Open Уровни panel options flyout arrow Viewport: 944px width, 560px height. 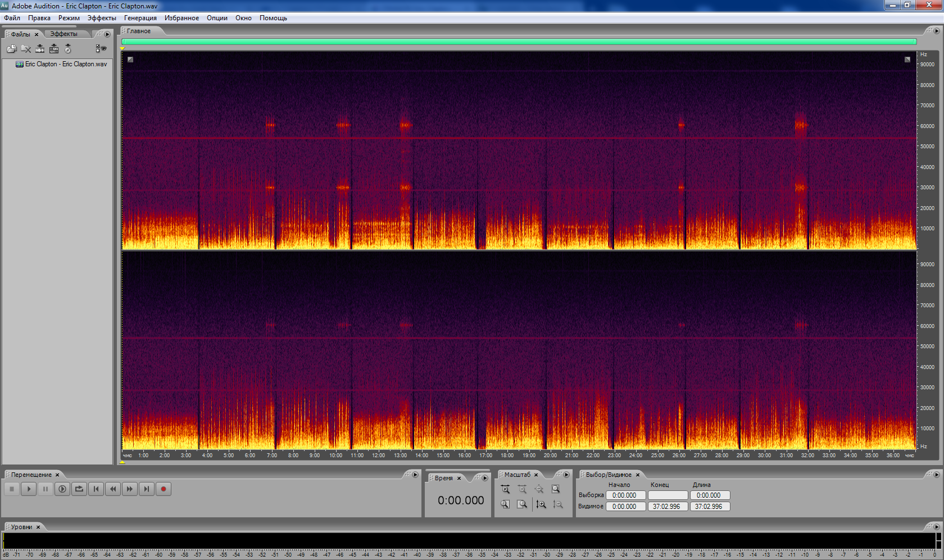[937, 527]
